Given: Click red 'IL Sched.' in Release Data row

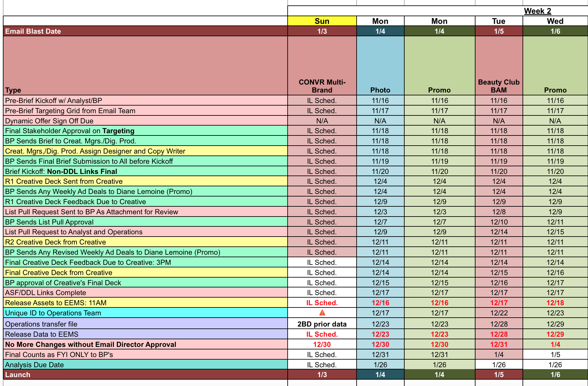Looking at the screenshot, I should [x=322, y=334].
